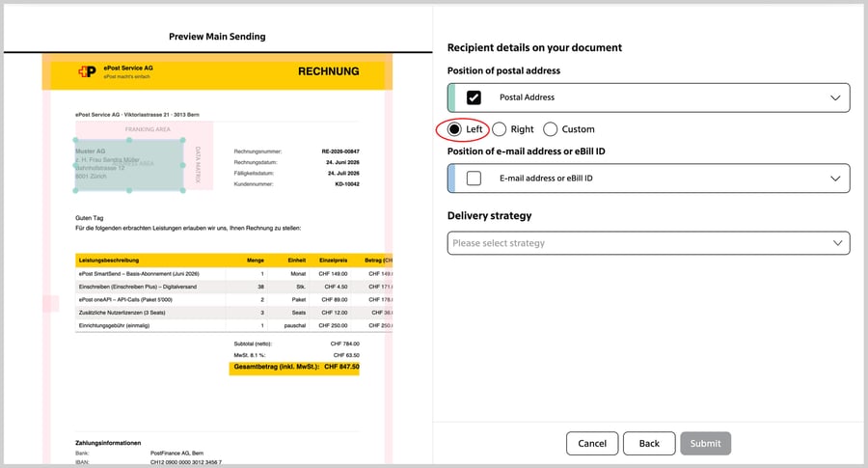This screenshot has height=468, width=868.
Task: Click the bottom-right handle of address selection box
Action: 183,190
